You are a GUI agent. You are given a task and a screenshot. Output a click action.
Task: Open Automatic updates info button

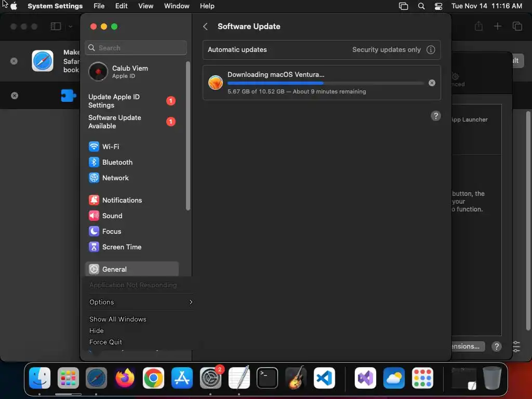(x=431, y=49)
